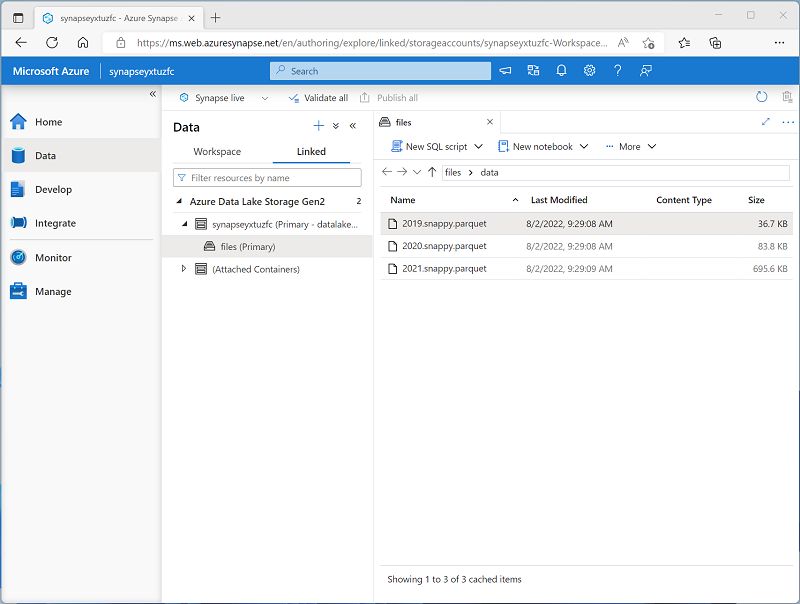Open browser settings and more menu
800x604 pixels.
click(x=779, y=43)
